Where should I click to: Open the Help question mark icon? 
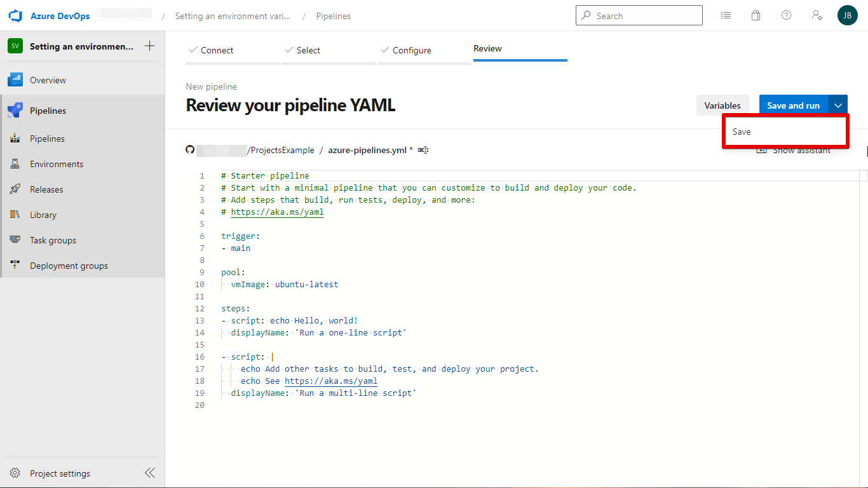click(786, 16)
